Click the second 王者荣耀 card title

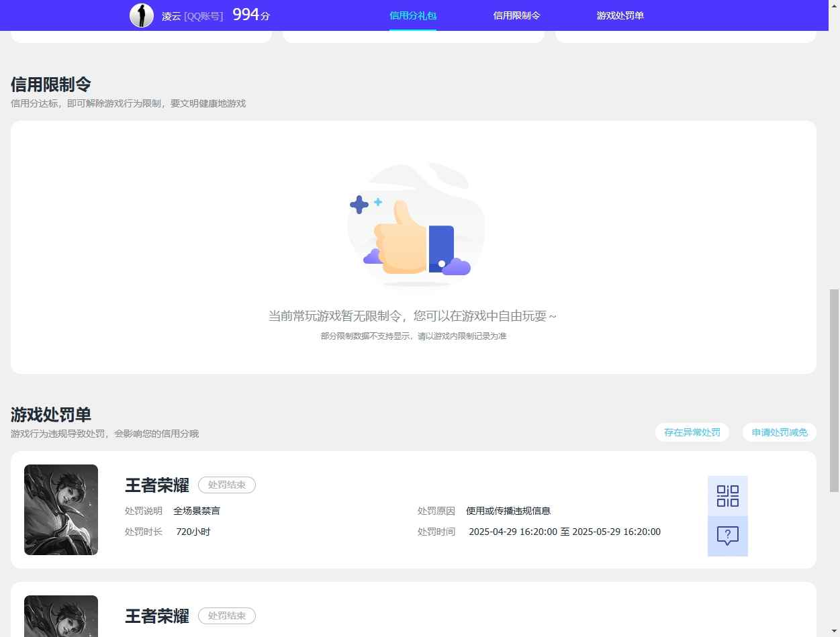click(x=157, y=616)
